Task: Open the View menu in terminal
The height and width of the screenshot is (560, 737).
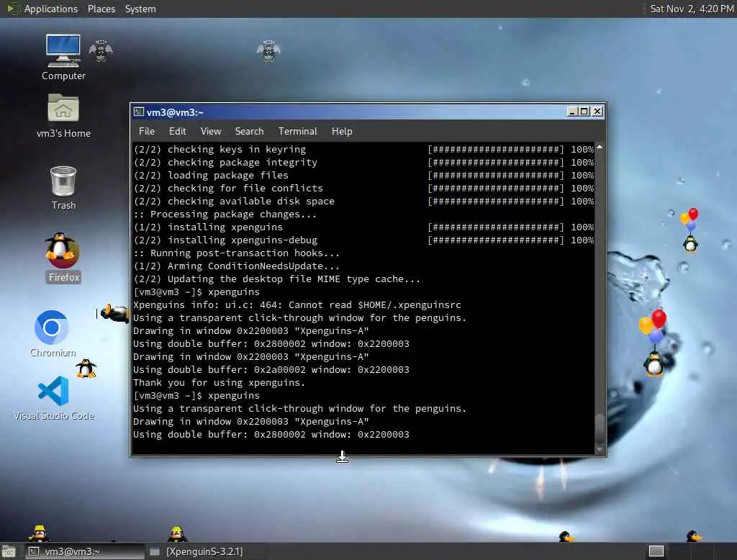Action: tap(211, 131)
